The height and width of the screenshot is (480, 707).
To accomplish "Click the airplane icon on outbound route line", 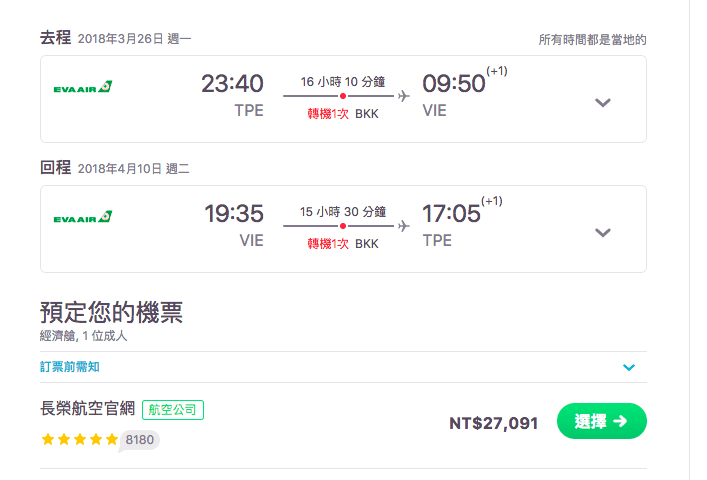I will coord(404,96).
